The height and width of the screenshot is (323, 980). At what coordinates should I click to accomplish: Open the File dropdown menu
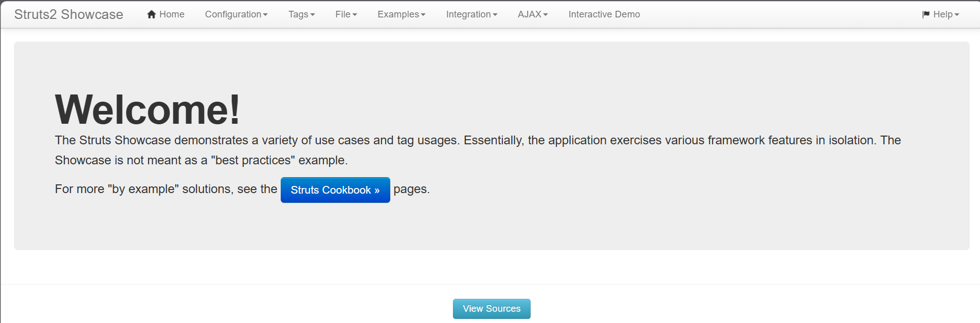pos(346,14)
